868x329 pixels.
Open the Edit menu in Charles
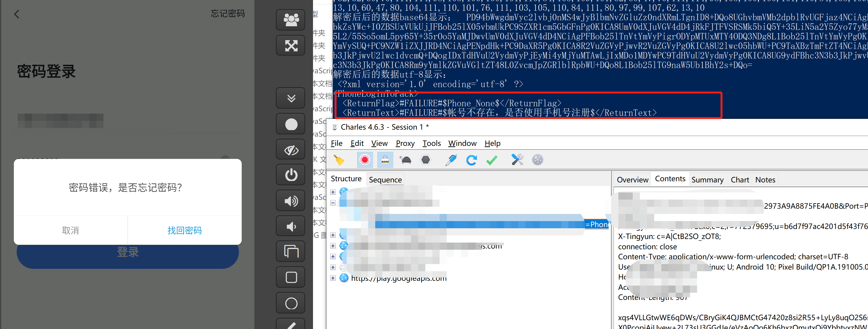click(x=357, y=143)
